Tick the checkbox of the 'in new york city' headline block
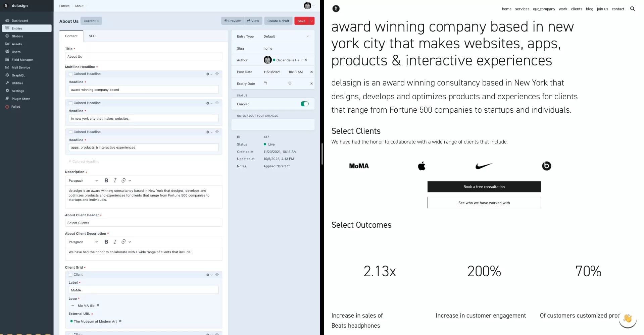 70,103
